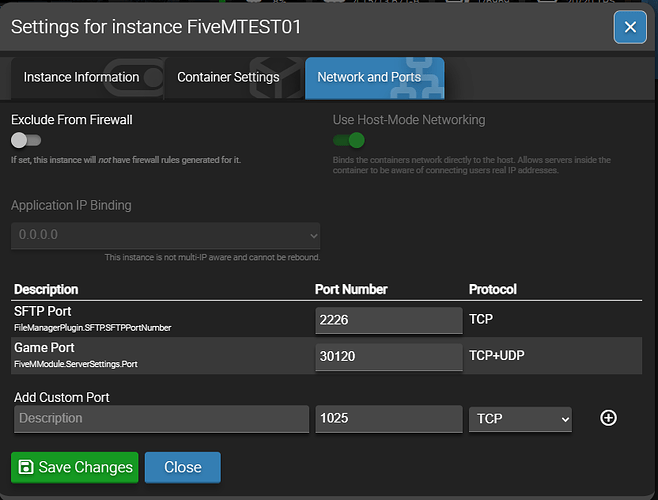Select the Game Port row label
The image size is (658, 500).
(44, 349)
